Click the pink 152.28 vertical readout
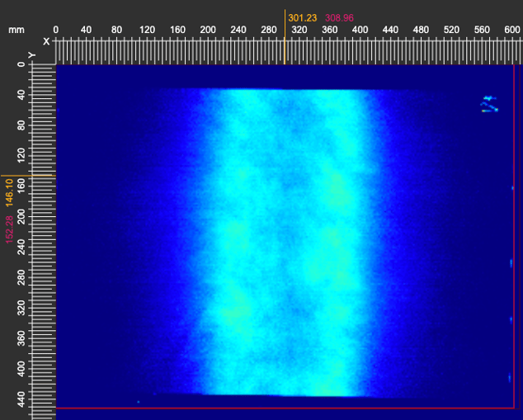 pos(10,230)
